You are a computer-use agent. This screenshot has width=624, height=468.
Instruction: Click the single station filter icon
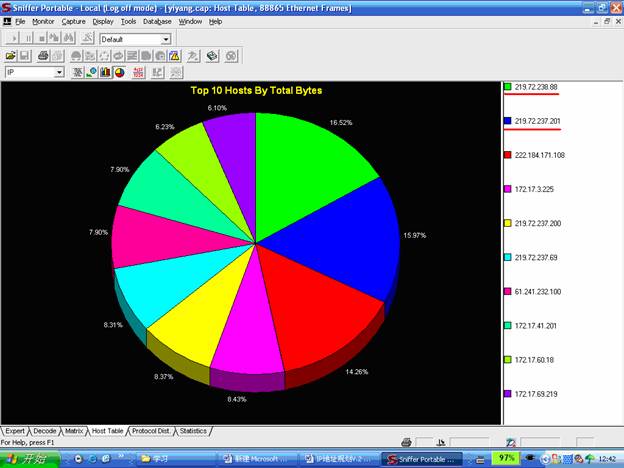[176, 72]
